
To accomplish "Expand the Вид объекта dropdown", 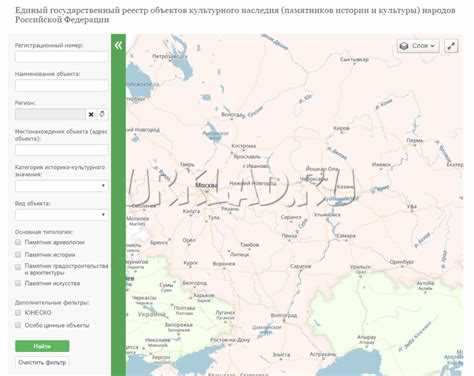I will (x=61, y=215).
